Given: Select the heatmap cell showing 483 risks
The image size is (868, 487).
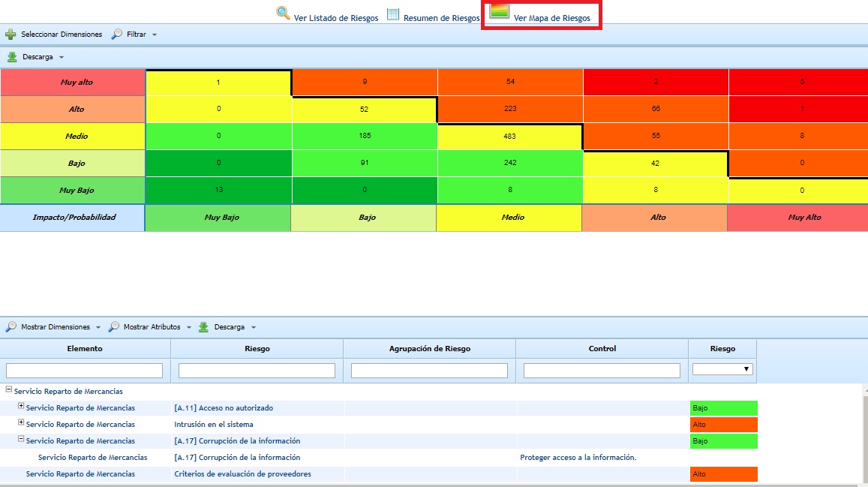Looking at the screenshot, I should pos(509,137).
